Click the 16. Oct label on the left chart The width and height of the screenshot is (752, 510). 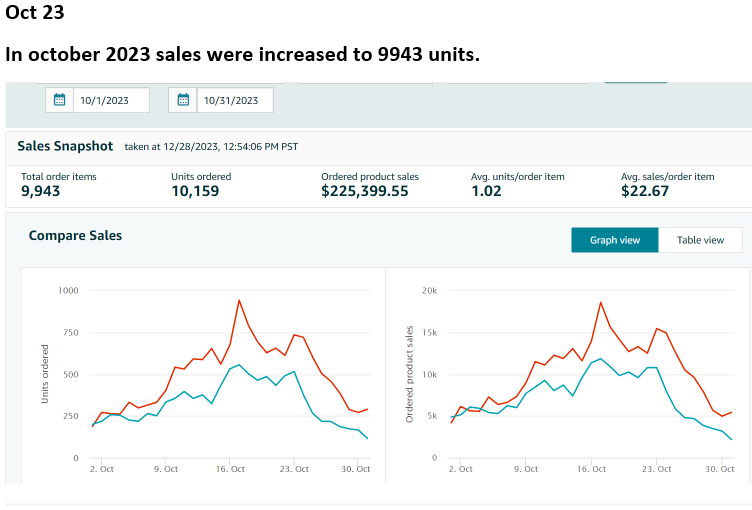pyautogui.click(x=230, y=469)
